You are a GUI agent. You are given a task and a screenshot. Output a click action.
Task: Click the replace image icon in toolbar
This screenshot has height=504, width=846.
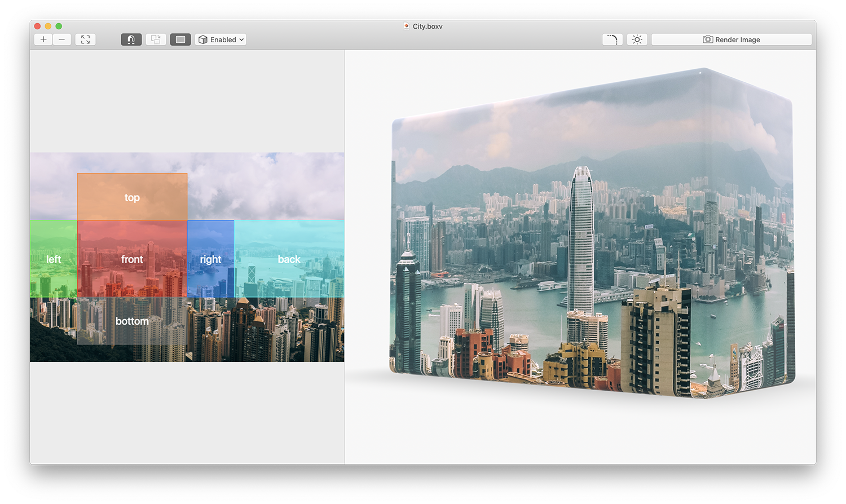pyautogui.click(x=156, y=39)
